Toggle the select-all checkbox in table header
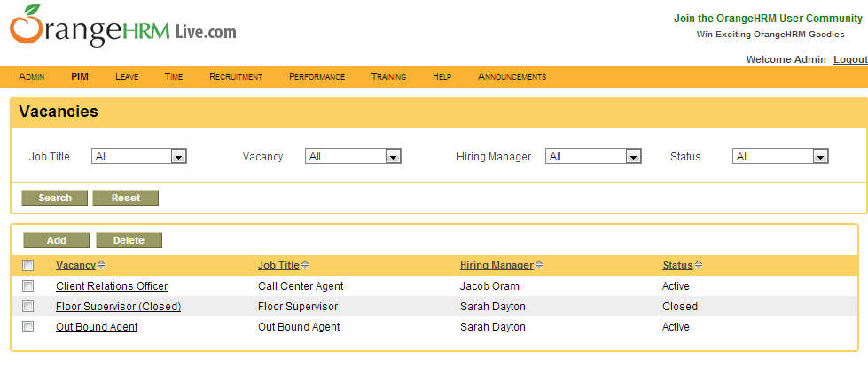 click(27, 265)
